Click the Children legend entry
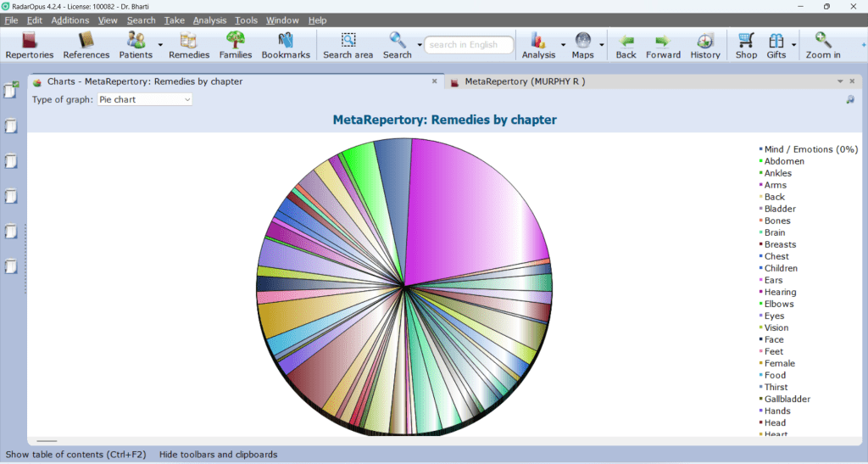The height and width of the screenshot is (464, 868). point(781,268)
